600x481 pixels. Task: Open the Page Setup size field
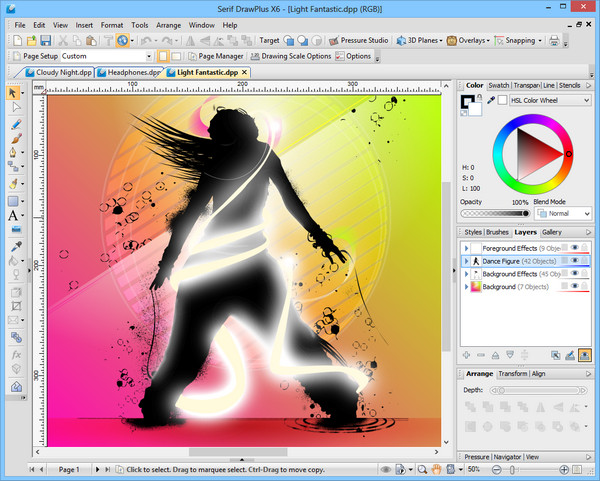tap(105, 56)
